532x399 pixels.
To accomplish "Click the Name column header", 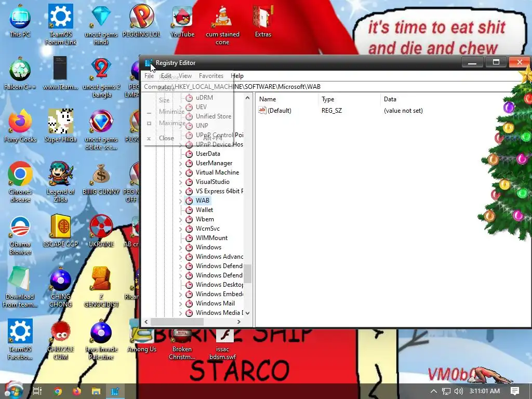I will point(288,99).
